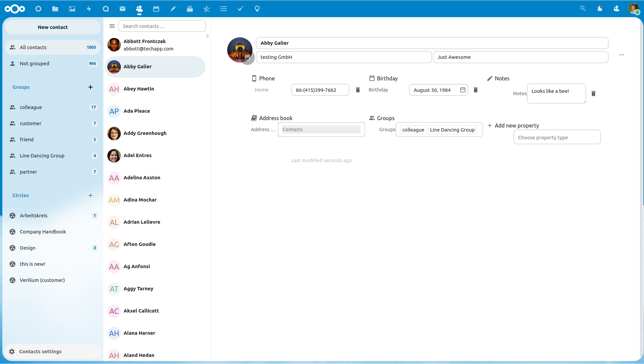Delete the Notes property
The height and width of the screenshot is (364, 644).
click(594, 94)
